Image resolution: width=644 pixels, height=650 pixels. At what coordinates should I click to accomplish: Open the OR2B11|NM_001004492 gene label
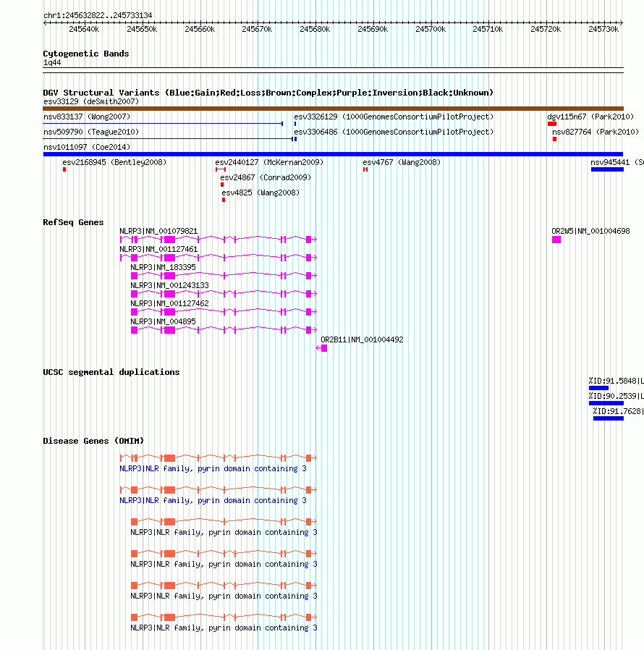coord(362,339)
